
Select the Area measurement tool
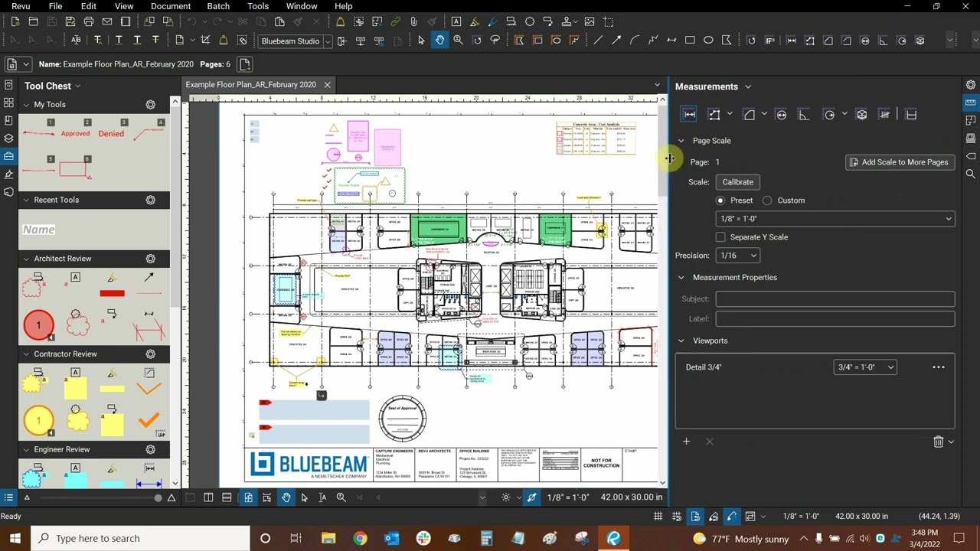[x=750, y=114]
